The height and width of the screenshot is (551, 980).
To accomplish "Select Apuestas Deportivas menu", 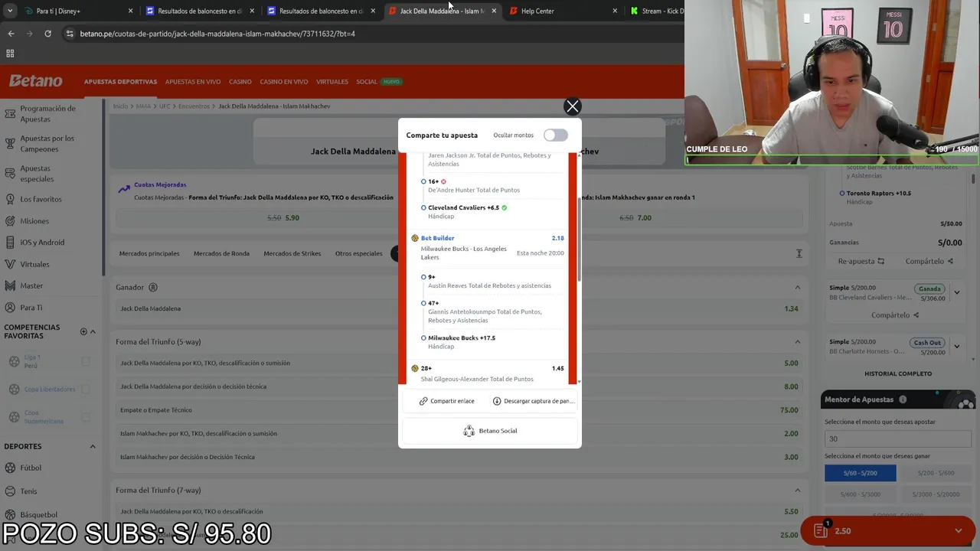I will coord(120,82).
